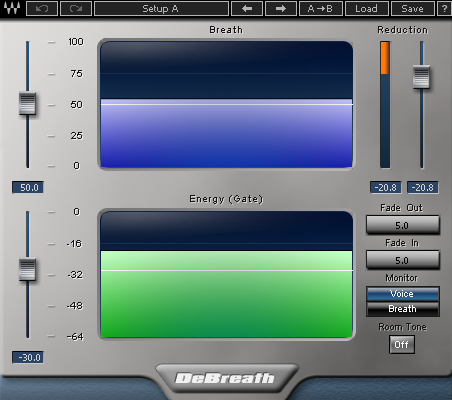Switch monitor to Breath
This screenshot has height=400, width=452.
pos(403,309)
